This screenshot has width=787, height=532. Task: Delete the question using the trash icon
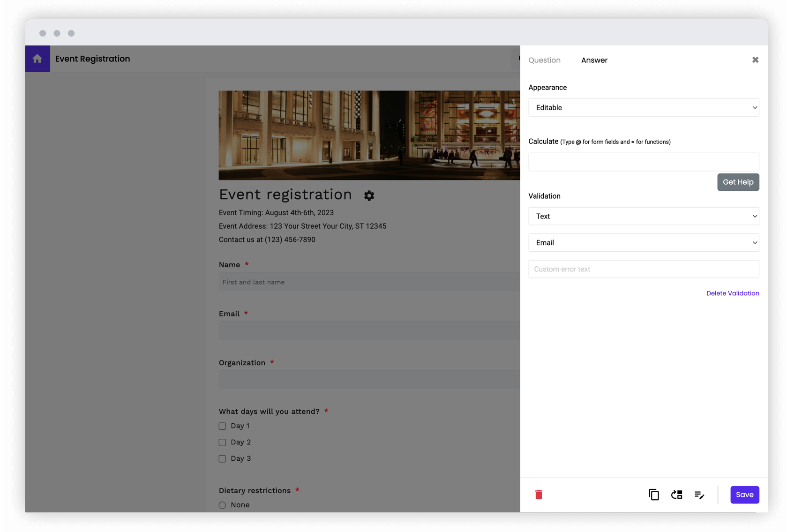(538, 495)
